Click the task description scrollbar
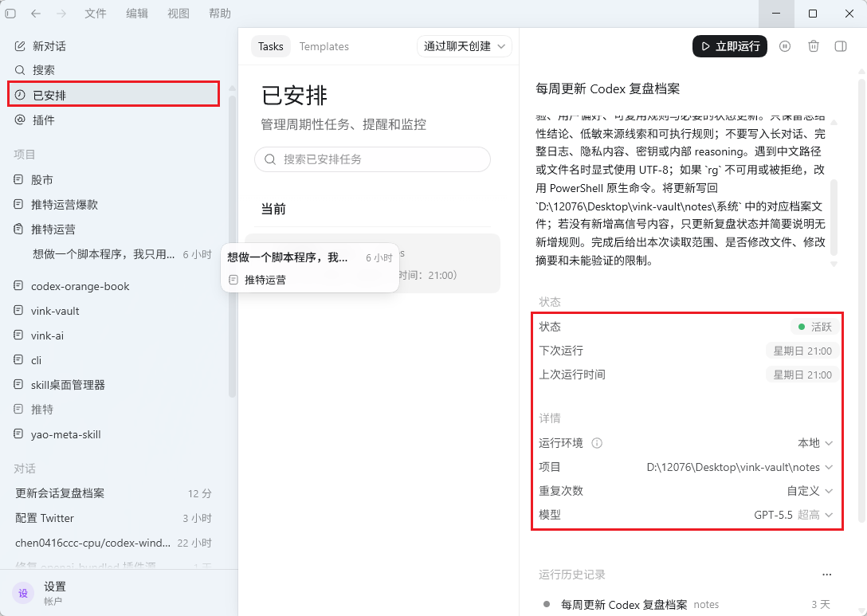Screen dimensions: 867x616 point(834,216)
